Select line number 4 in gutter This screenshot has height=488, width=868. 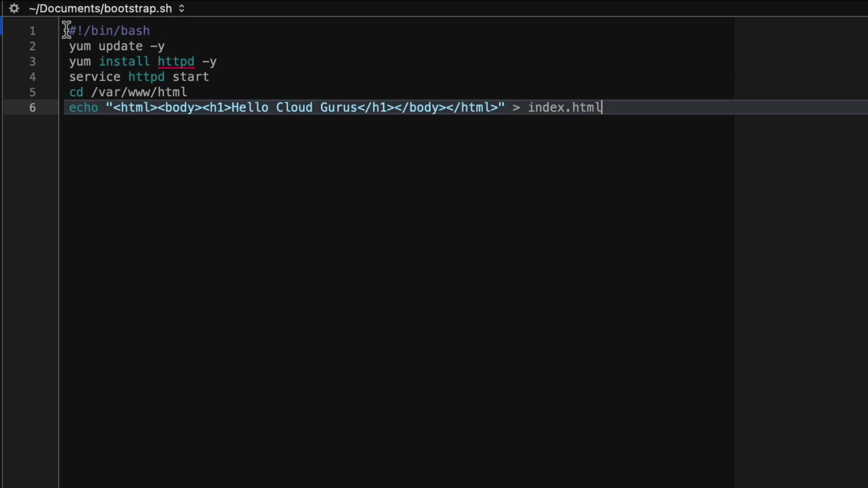point(33,77)
